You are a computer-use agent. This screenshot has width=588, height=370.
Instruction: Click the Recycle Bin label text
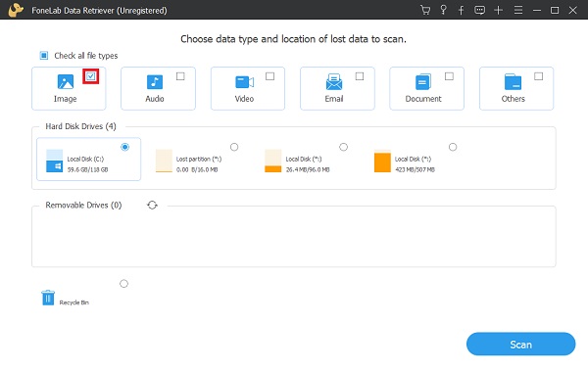(74, 302)
